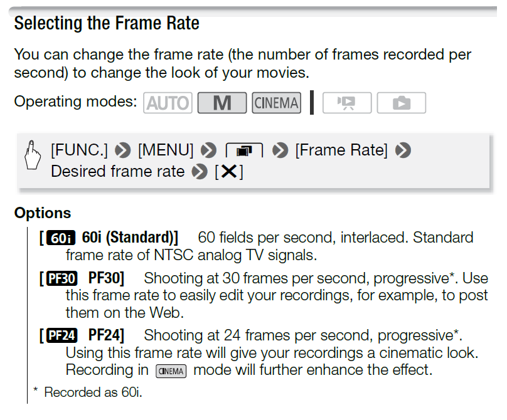Open the [MENU] item

pos(166,150)
